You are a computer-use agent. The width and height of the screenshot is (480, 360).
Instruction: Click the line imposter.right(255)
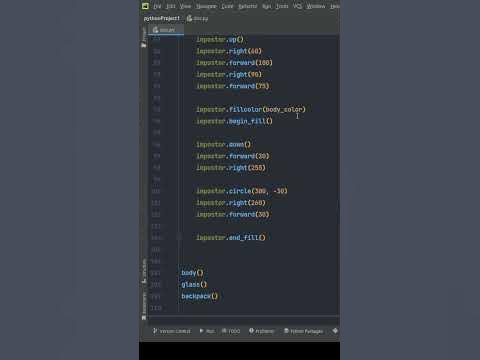click(x=231, y=168)
